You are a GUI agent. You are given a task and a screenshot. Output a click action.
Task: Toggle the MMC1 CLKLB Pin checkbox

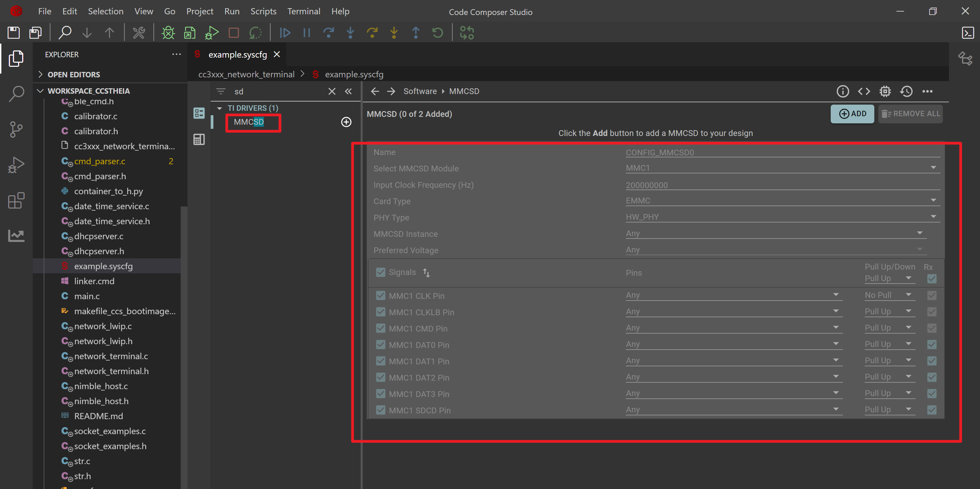point(380,312)
